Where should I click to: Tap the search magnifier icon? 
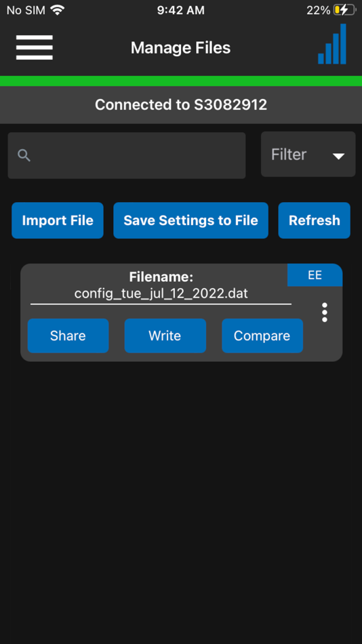coord(24,155)
